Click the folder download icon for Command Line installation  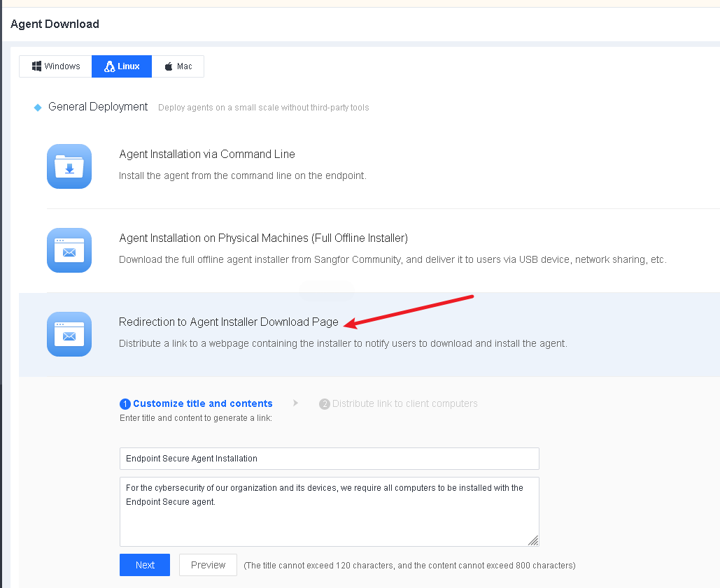pyautogui.click(x=69, y=166)
